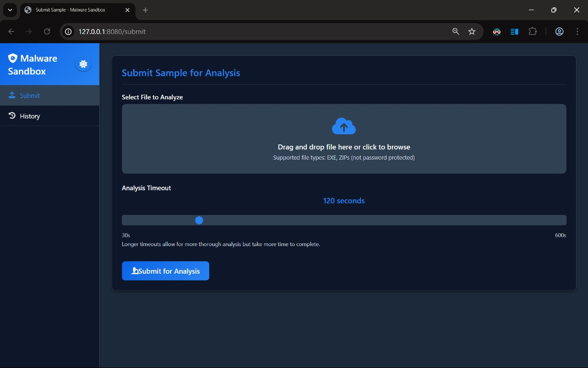Image resolution: width=588 pixels, height=368 pixels.
Task: Click the 'Malware Sandbox' title text
Action: [x=33, y=65]
